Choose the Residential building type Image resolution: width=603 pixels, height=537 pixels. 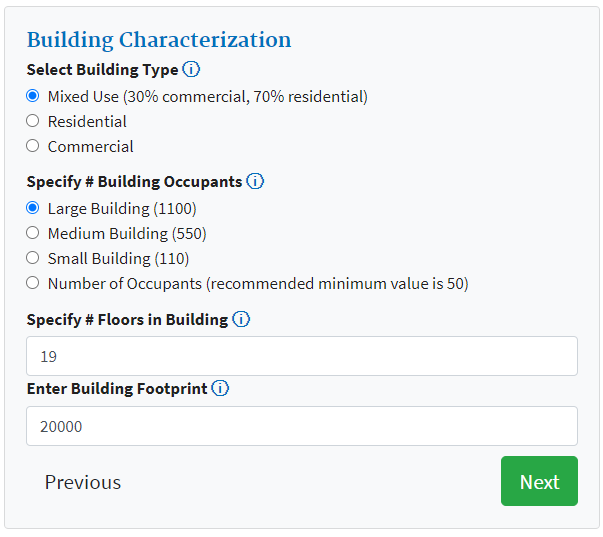click(33, 121)
